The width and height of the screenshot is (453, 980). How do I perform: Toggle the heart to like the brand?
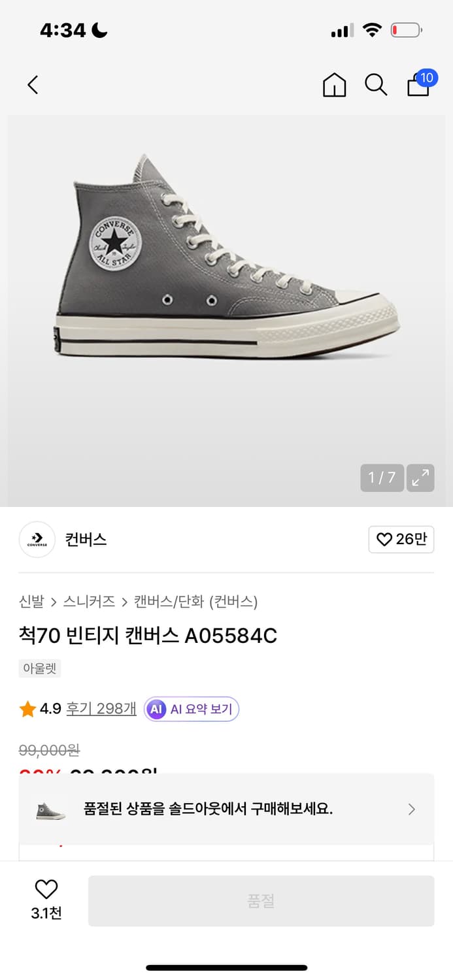401,540
